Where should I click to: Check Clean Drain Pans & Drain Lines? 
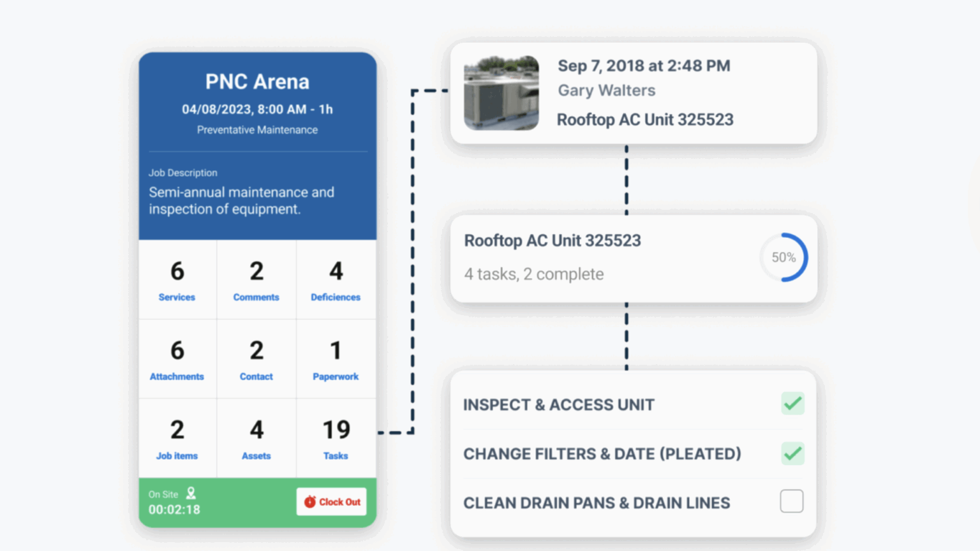pyautogui.click(x=791, y=502)
